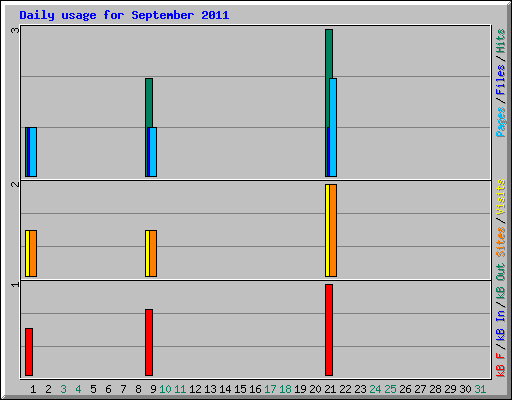
Task: Click the green Hits bar for day 9
Action: [x=149, y=103]
